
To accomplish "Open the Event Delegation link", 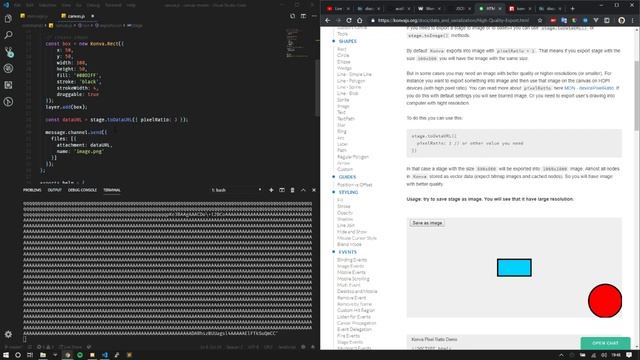I will [354, 329].
